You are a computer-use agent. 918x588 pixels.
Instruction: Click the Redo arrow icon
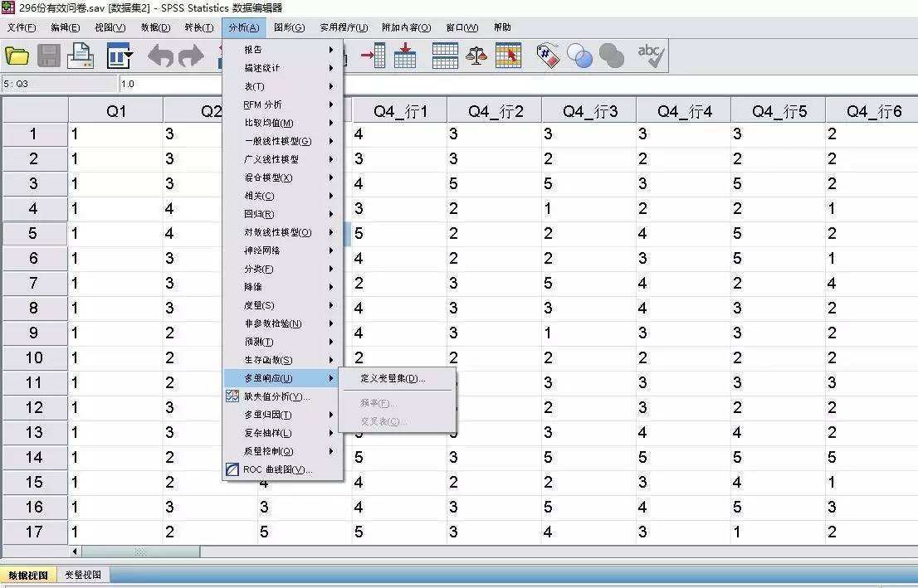[x=191, y=56]
